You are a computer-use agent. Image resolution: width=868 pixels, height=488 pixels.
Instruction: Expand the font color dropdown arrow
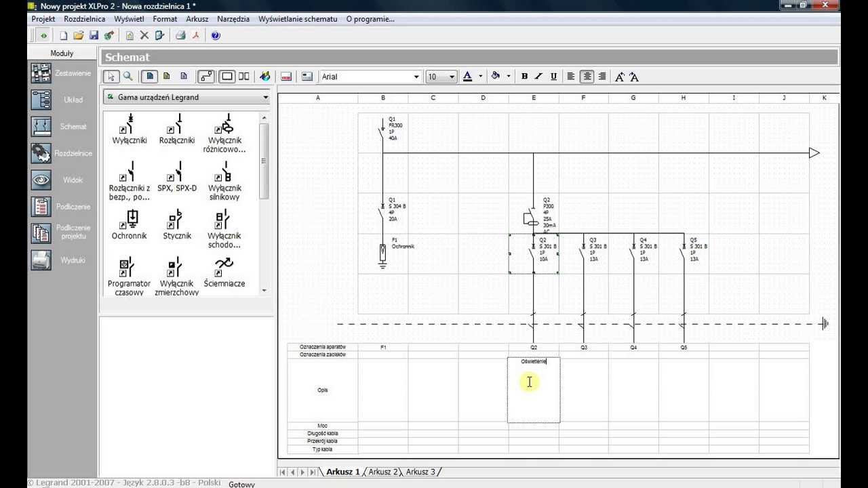click(480, 77)
